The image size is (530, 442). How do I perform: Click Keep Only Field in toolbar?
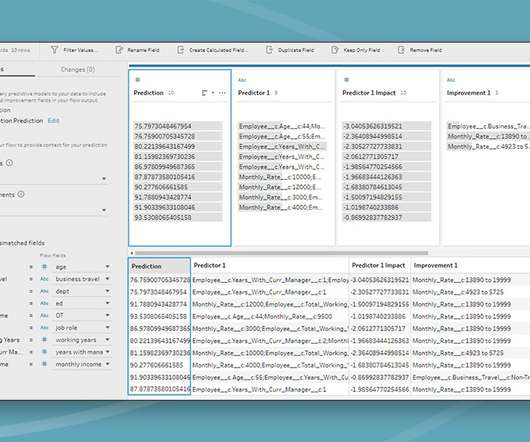click(356, 50)
